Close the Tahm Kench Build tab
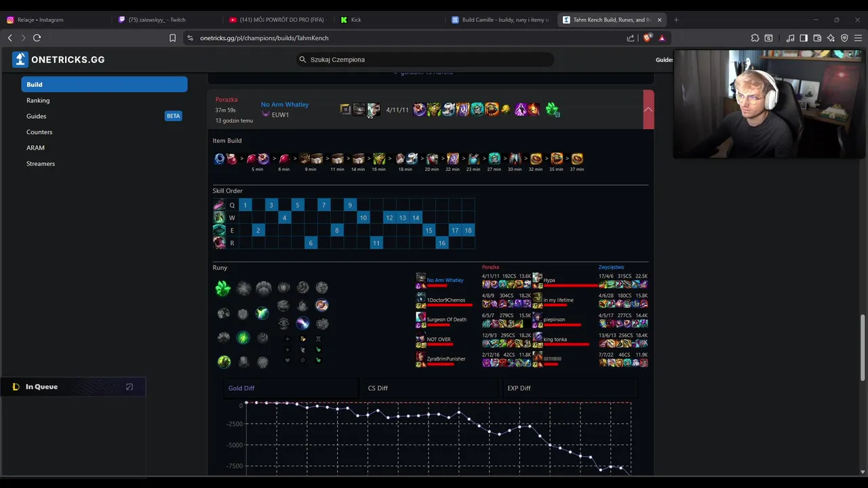This screenshot has height=488, width=868. (659, 20)
